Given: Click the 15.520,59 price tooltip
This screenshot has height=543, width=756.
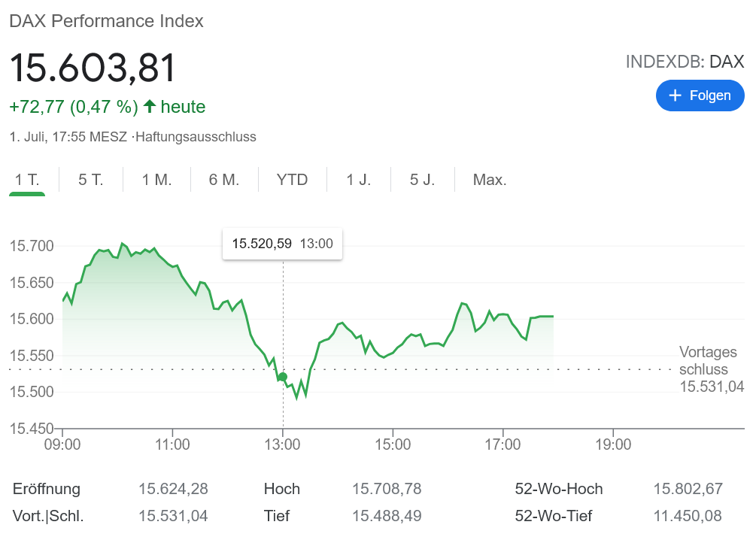Looking at the screenshot, I should 282,244.
